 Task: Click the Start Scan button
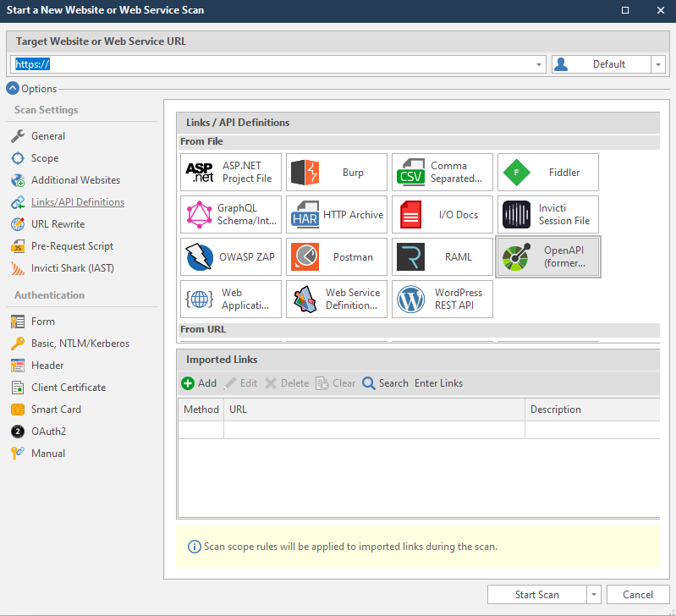click(536, 595)
